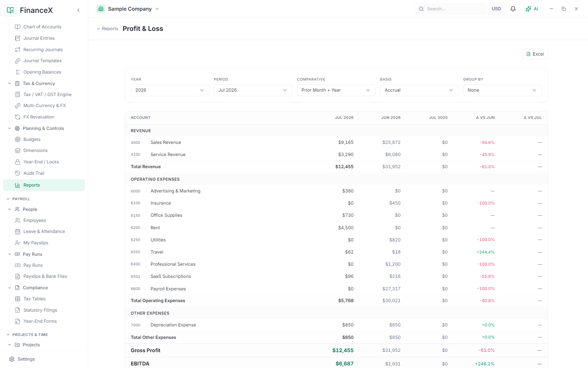Click the Chart of Accounts book icon
This screenshot has width=588, height=368.
18,27
